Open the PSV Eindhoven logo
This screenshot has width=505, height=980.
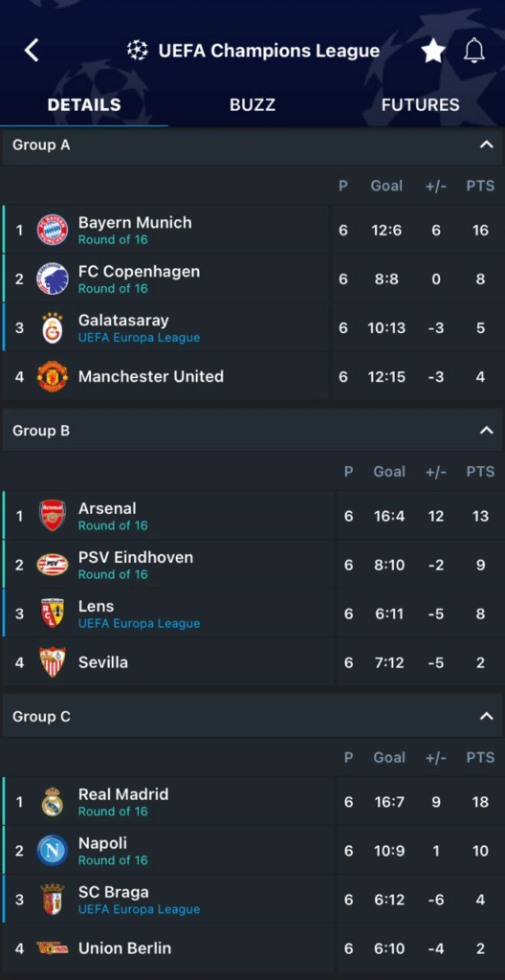pyautogui.click(x=53, y=565)
